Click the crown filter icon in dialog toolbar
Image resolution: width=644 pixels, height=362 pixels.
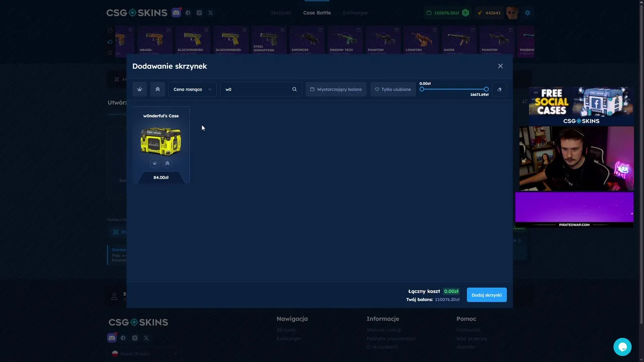(139, 89)
